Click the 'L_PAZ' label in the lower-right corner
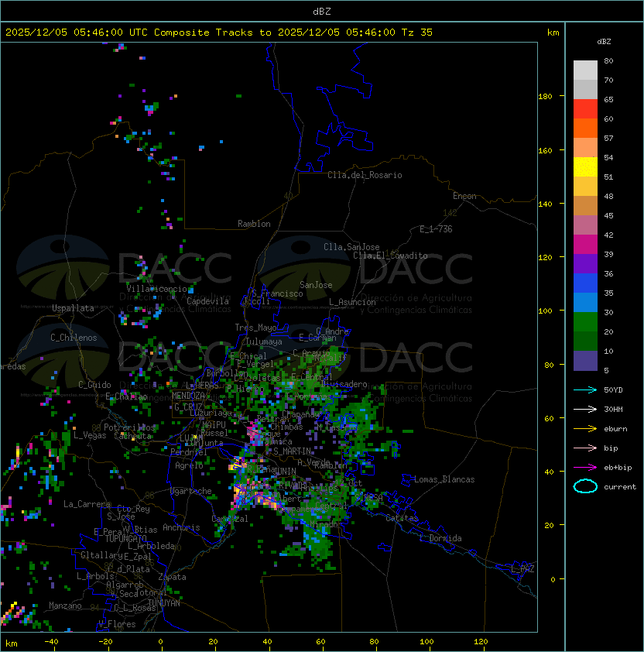The image size is (644, 652). (522, 569)
